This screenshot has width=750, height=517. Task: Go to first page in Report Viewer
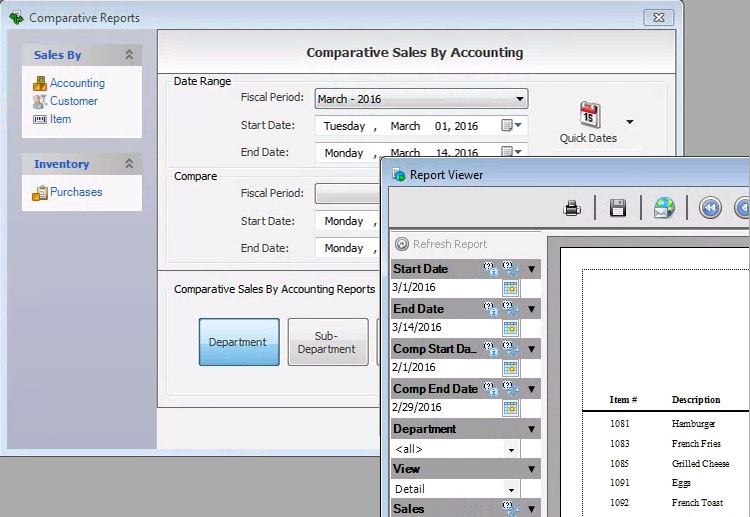click(710, 208)
